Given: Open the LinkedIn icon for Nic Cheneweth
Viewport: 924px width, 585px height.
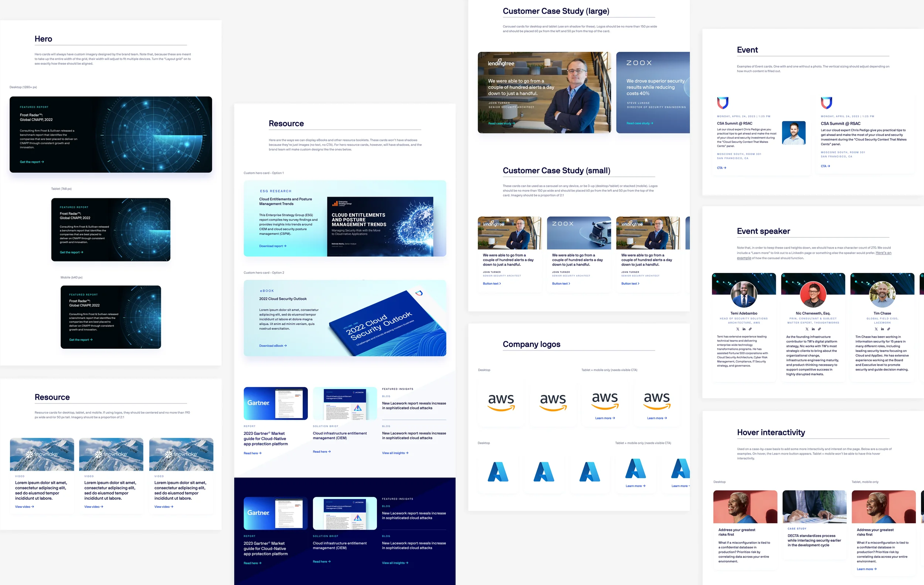Looking at the screenshot, I should click(x=813, y=329).
